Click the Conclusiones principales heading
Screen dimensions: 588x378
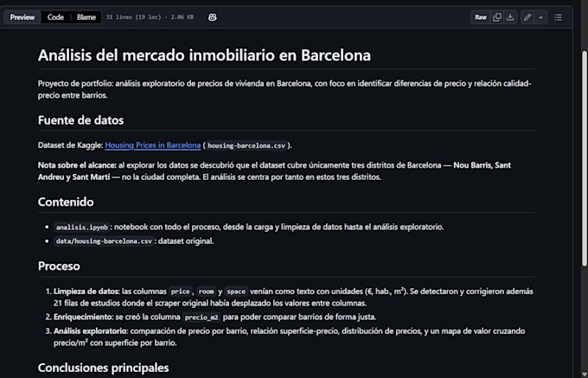coord(103,368)
